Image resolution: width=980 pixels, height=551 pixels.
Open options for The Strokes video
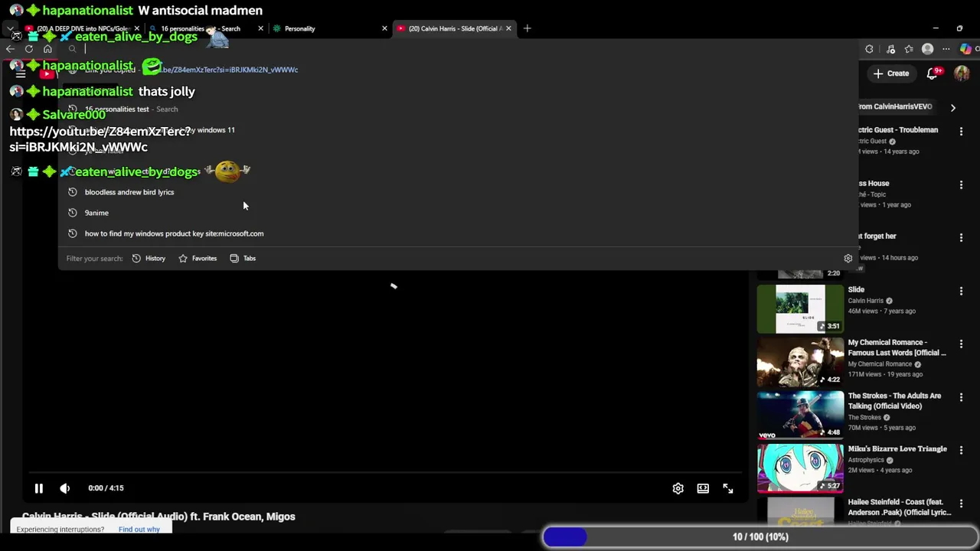point(961,398)
